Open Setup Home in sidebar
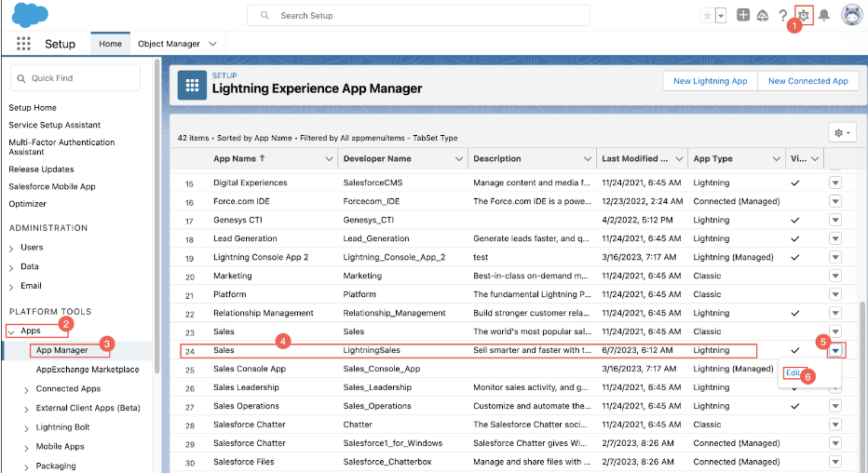The height and width of the screenshot is (473, 868). (33, 108)
